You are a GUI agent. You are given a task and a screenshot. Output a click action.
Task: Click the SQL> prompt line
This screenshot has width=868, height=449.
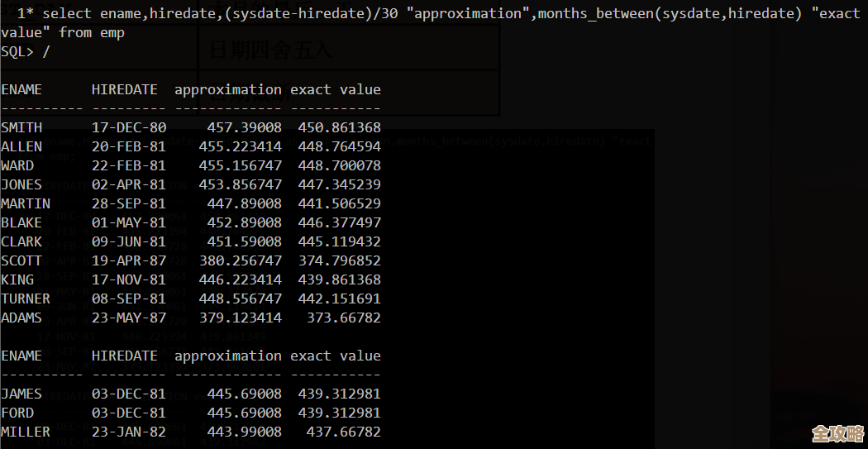pyautogui.click(x=25, y=51)
